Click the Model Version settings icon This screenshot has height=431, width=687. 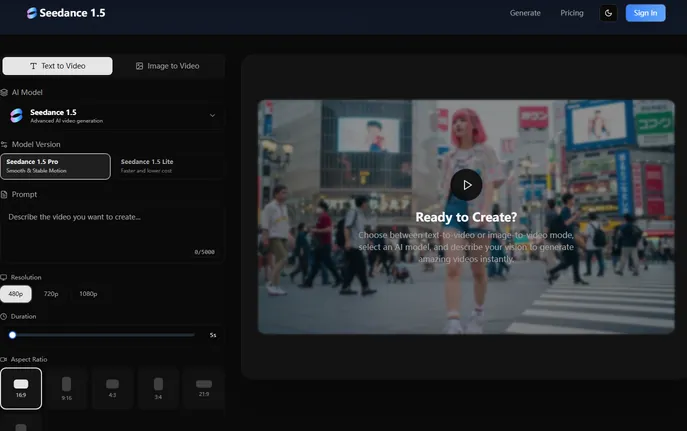tap(4, 145)
